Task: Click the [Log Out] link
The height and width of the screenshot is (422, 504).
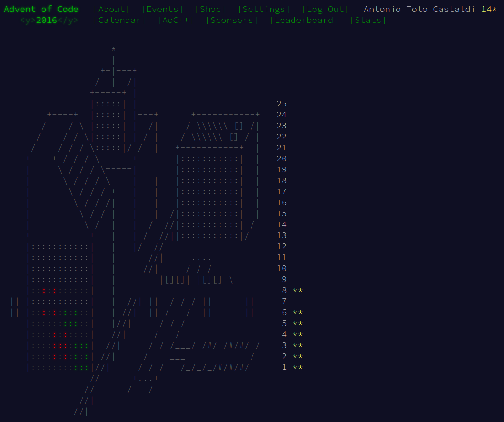Action: [325, 9]
